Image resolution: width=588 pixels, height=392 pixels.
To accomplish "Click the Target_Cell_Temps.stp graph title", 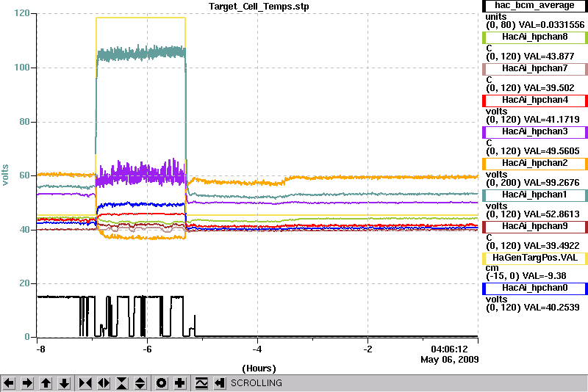I will coord(259,7).
